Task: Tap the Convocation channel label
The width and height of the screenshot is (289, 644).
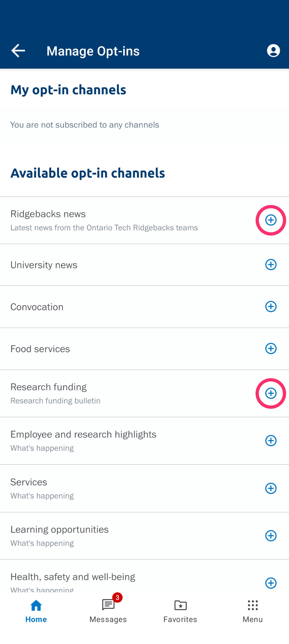Action: [x=37, y=307]
